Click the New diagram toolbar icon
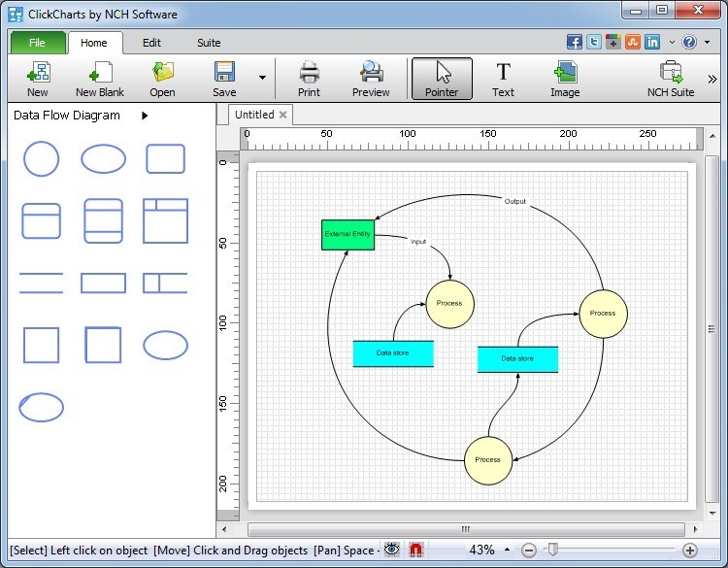Viewport: 728px width, 568px height. click(x=38, y=79)
